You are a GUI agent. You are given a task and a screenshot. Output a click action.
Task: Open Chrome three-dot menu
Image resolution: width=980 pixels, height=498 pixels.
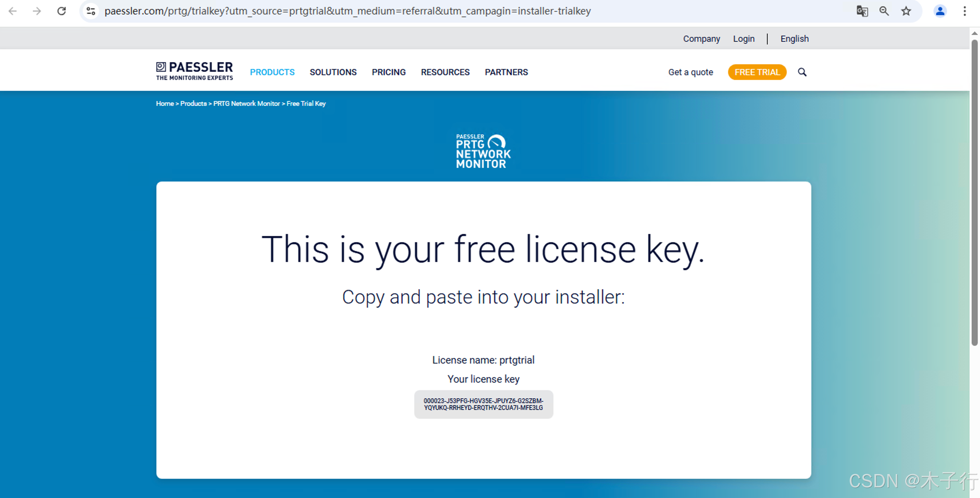click(x=964, y=11)
